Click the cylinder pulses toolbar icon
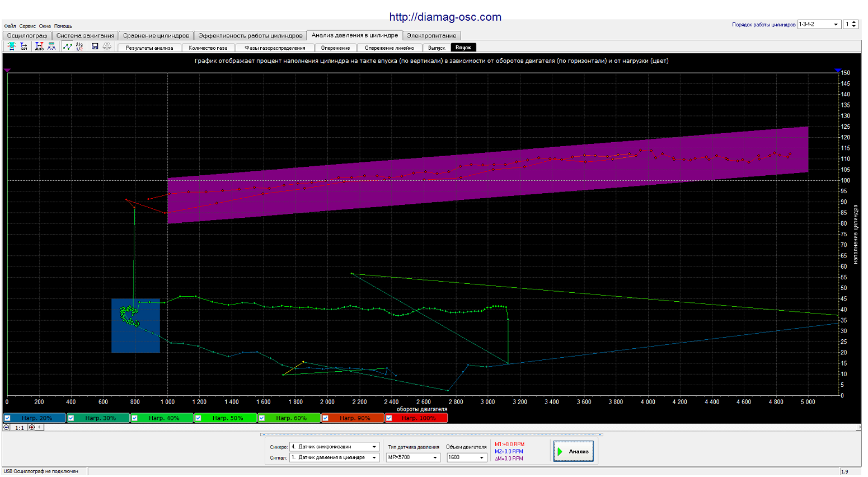Screen dimensions: 868x477 coord(51,47)
